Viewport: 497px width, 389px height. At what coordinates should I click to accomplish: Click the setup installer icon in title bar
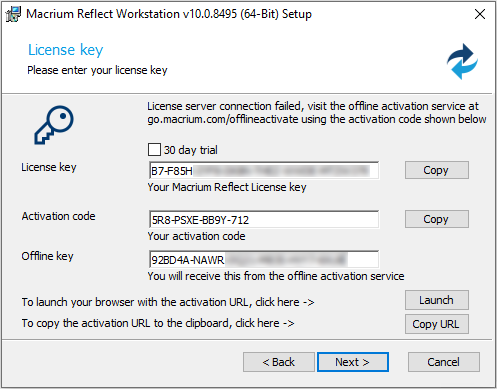13,14
